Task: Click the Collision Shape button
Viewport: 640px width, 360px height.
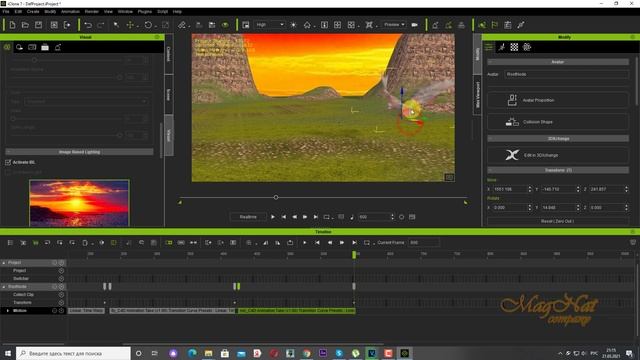Action: coord(558,122)
